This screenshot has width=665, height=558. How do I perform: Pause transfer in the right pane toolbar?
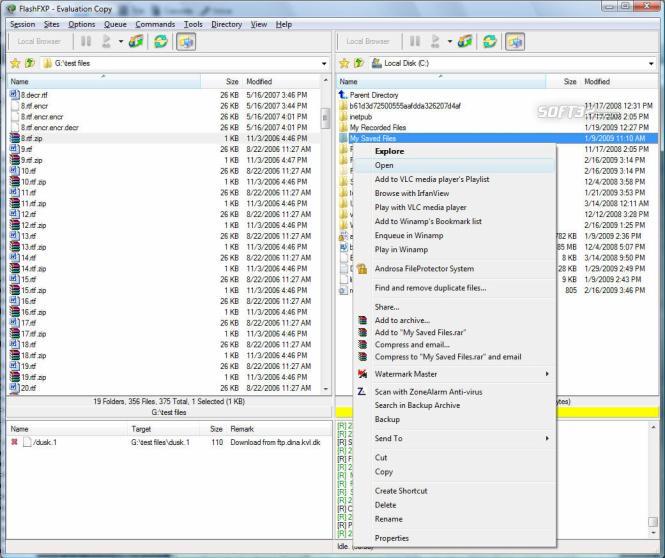415,42
